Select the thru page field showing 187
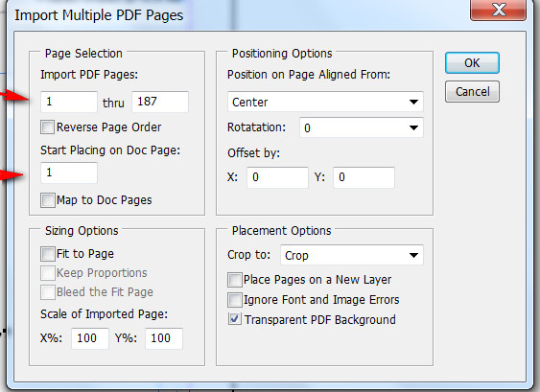This screenshot has width=540, height=392. [160, 102]
